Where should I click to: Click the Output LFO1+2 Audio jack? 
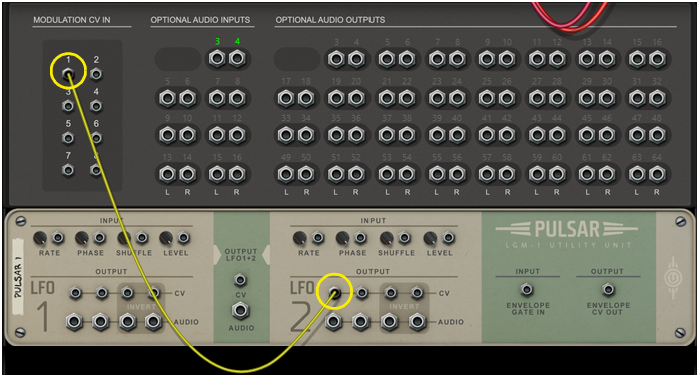point(240,311)
